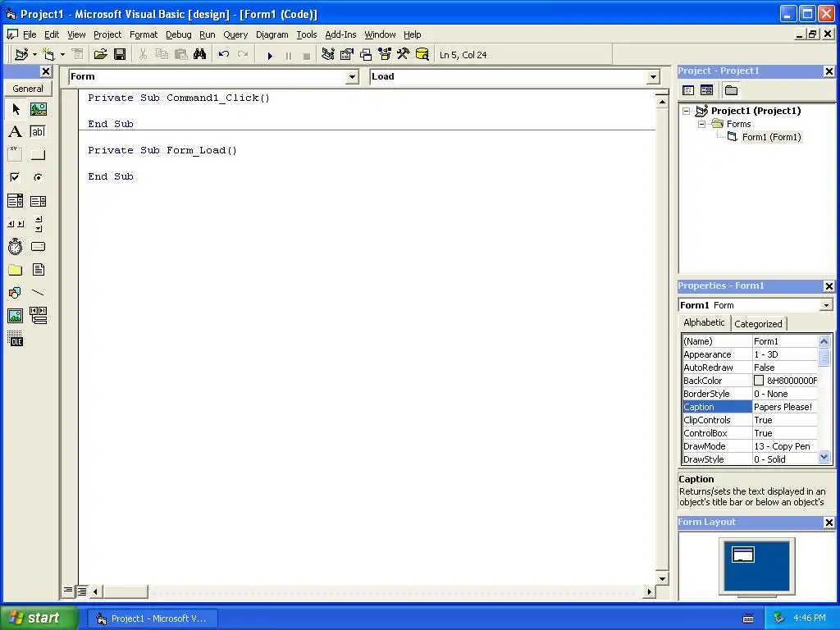The height and width of the screenshot is (630, 840).
Task: Open the Menu Editor from the toolbar
Action: (77, 55)
